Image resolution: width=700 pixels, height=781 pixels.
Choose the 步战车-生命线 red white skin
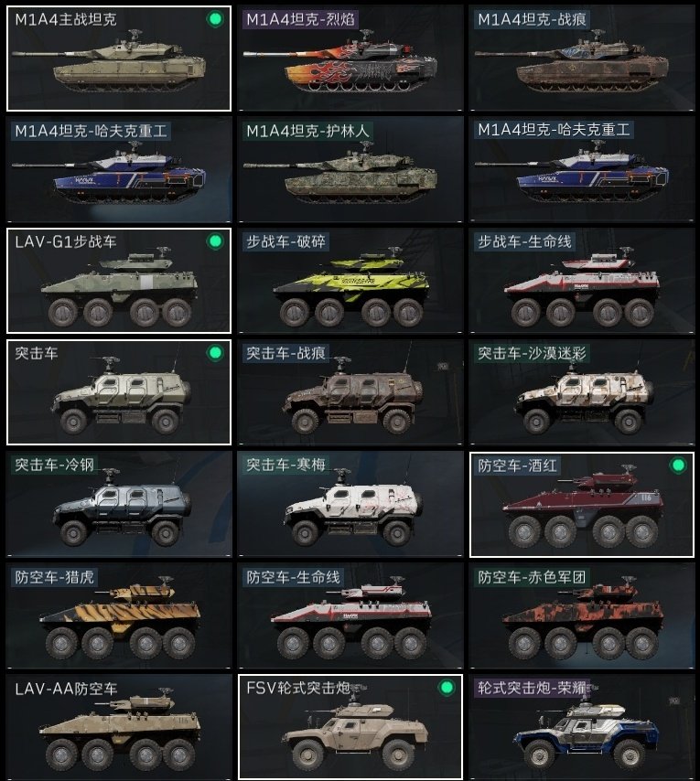[x=582, y=281]
